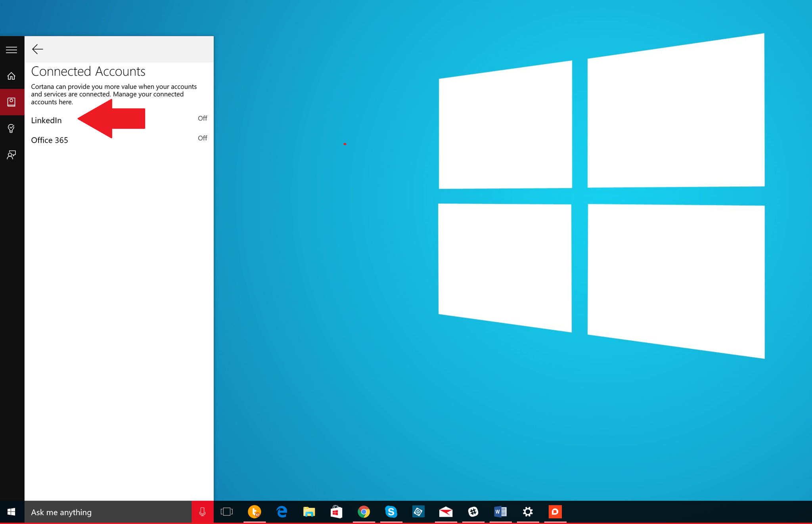Open Cortana Feedback icon

tap(11, 155)
